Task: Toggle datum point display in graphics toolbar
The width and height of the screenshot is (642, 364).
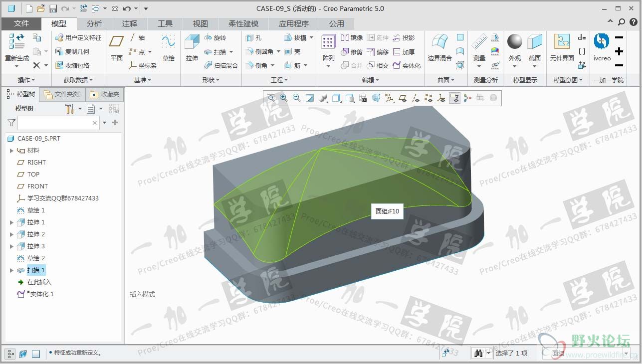Action: tap(428, 98)
